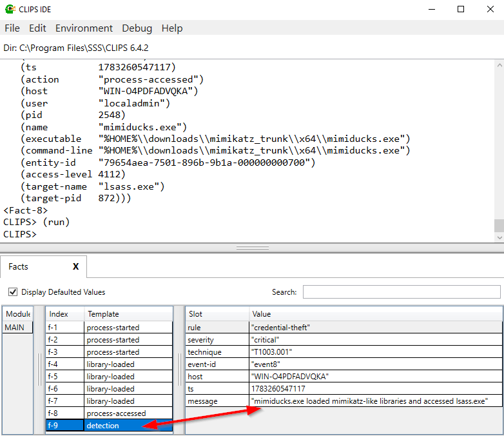Click the (run) command text
The height and width of the screenshot is (436, 504).
coord(56,222)
